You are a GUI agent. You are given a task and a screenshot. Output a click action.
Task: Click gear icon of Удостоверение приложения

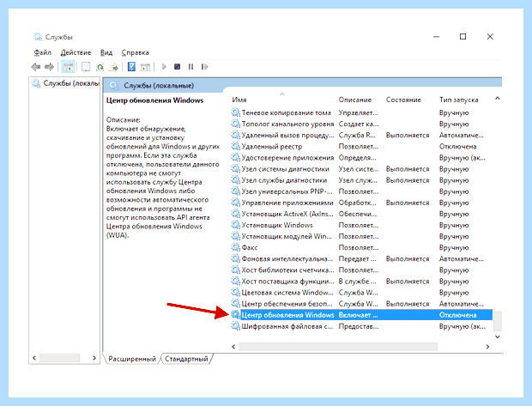point(235,157)
